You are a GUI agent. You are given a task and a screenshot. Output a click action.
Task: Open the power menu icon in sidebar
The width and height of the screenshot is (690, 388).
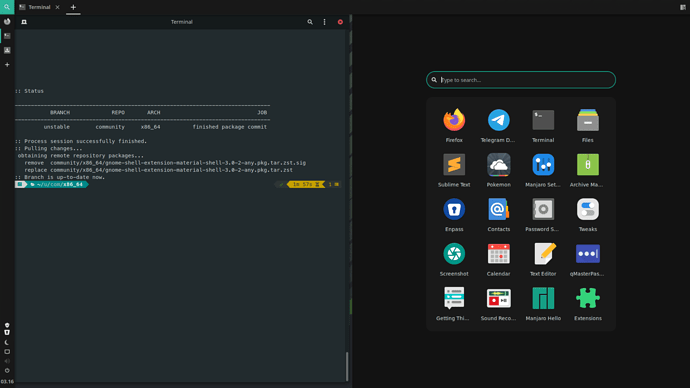[x=7, y=370]
